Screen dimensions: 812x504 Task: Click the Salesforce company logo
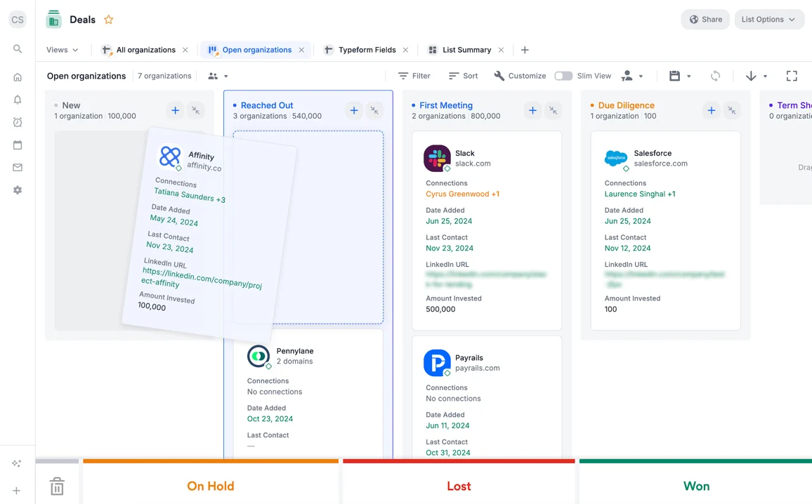pyautogui.click(x=616, y=159)
